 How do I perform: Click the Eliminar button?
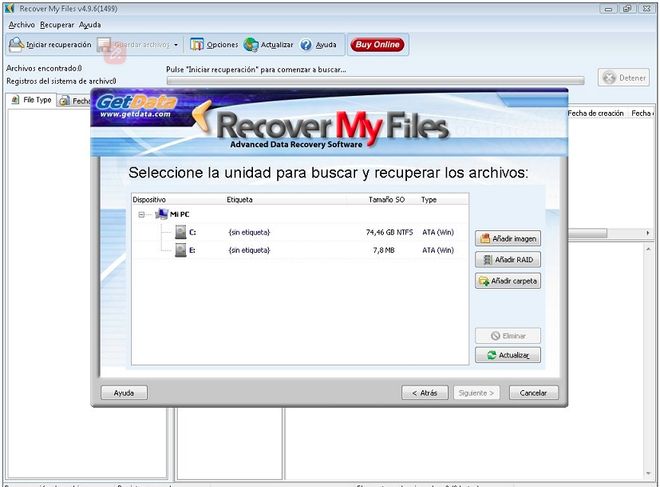click(x=508, y=336)
